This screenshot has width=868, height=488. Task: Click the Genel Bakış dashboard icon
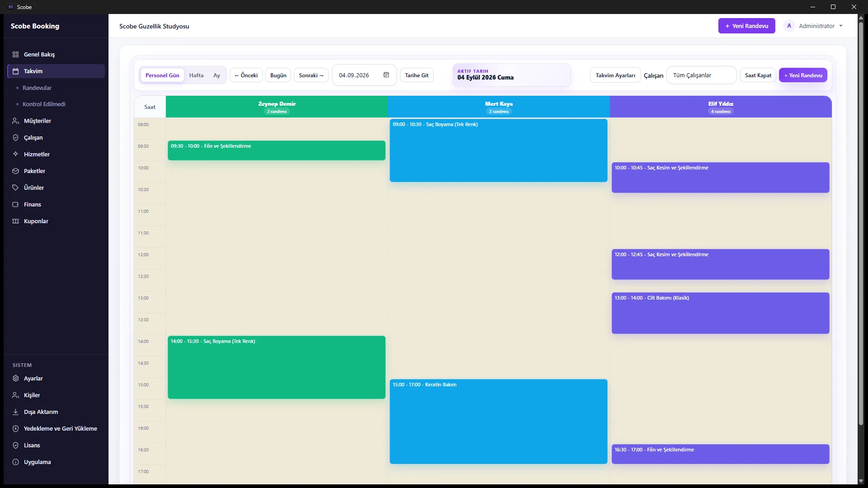point(15,54)
